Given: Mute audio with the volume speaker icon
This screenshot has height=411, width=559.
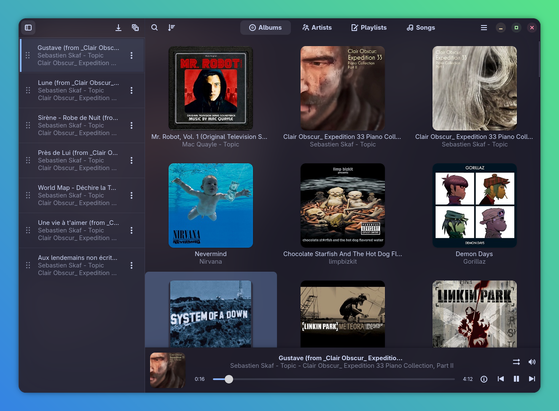Looking at the screenshot, I should (x=532, y=362).
